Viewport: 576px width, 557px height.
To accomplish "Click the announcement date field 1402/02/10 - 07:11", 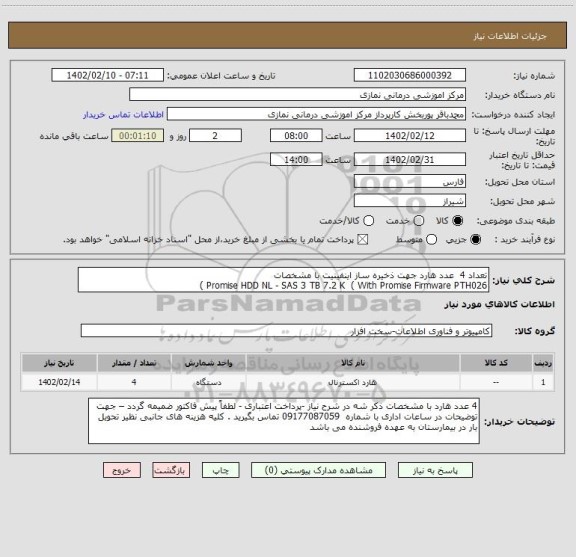I will pos(107,75).
